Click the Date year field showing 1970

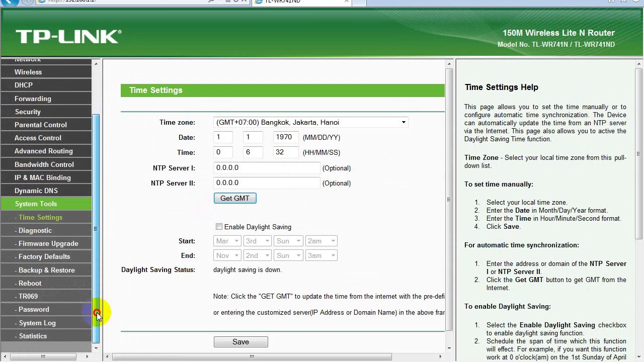[286, 137]
